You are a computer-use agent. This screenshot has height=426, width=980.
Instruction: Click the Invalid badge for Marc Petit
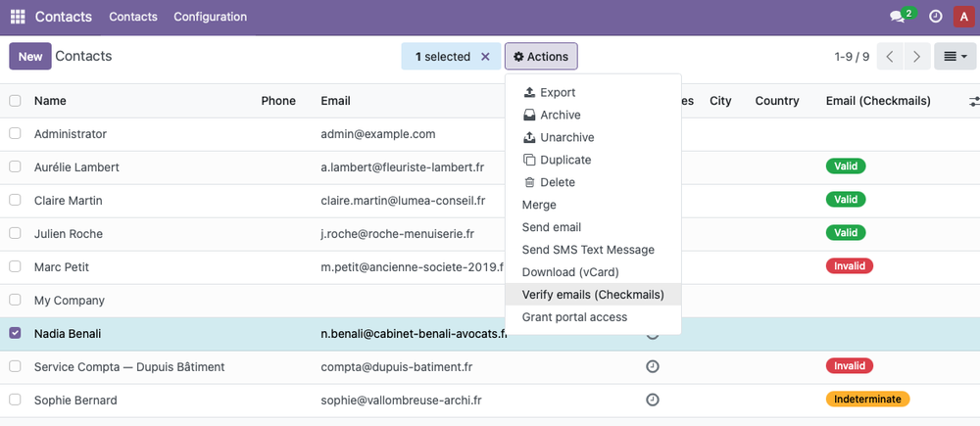[850, 266]
